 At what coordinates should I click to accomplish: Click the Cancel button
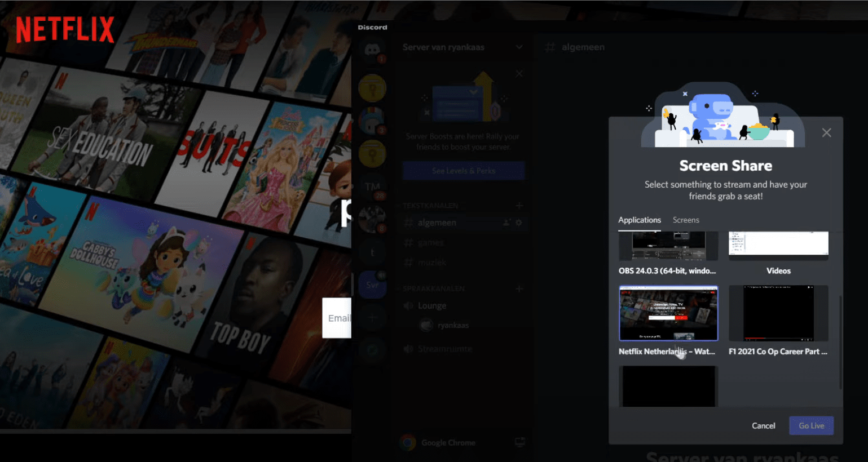763,426
